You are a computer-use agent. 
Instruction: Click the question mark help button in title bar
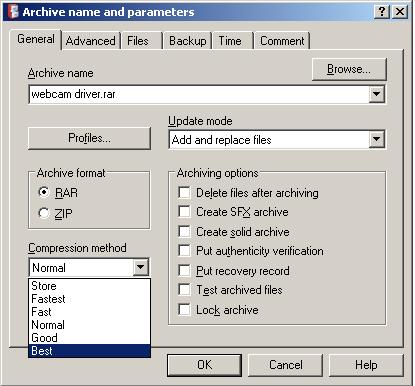click(382, 12)
